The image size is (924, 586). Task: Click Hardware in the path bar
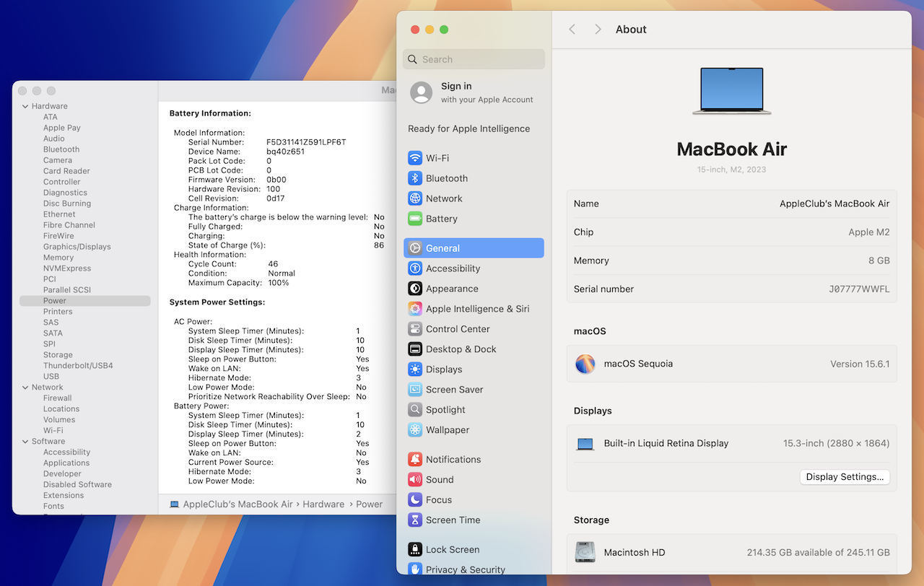(x=323, y=504)
